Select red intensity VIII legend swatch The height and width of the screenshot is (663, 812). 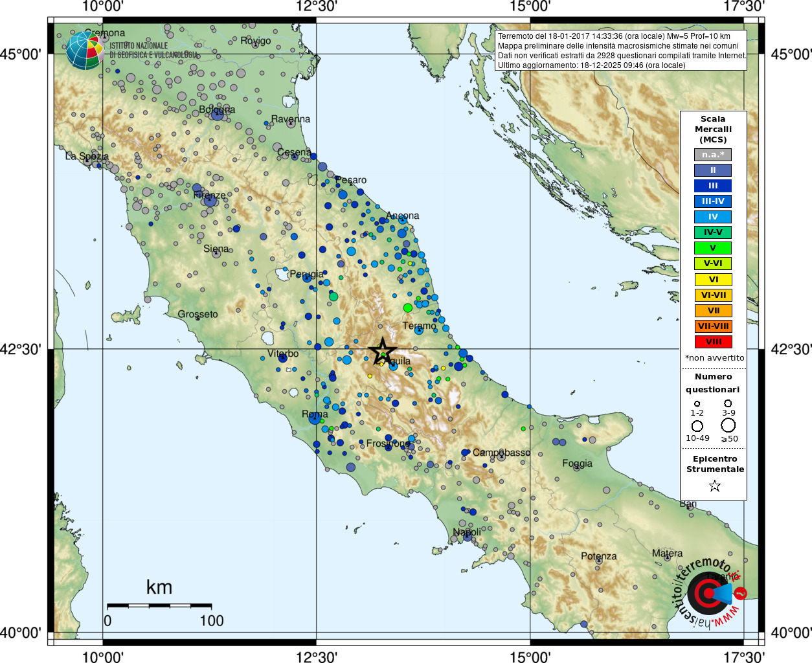tap(713, 342)
